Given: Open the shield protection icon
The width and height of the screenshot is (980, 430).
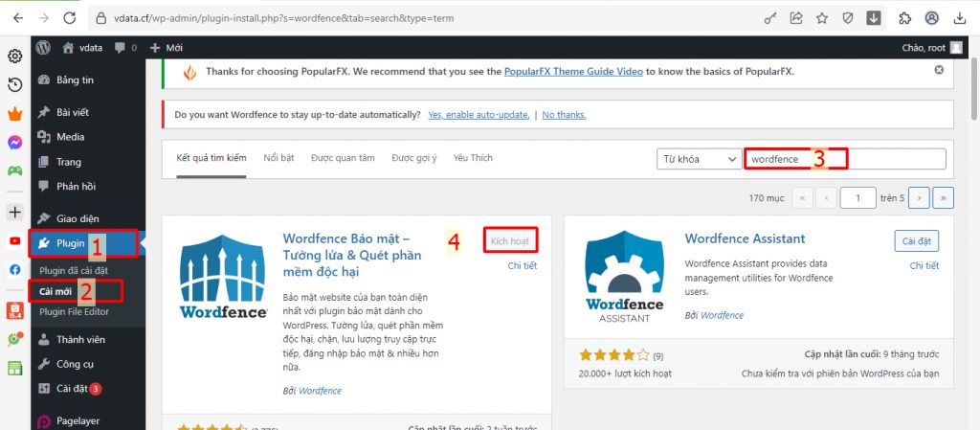Looking at the screenshot, I should tap(848, 18).
